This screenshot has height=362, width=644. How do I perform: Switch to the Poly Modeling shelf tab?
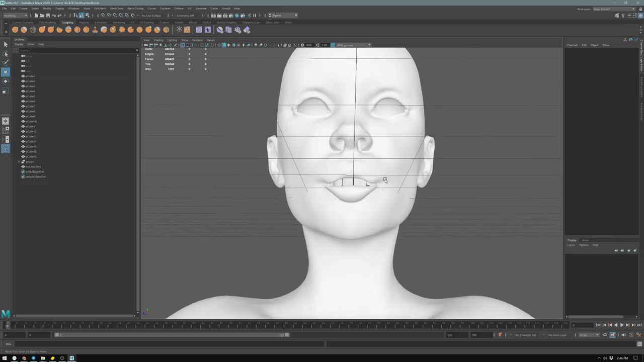click(x=47, y=23)
